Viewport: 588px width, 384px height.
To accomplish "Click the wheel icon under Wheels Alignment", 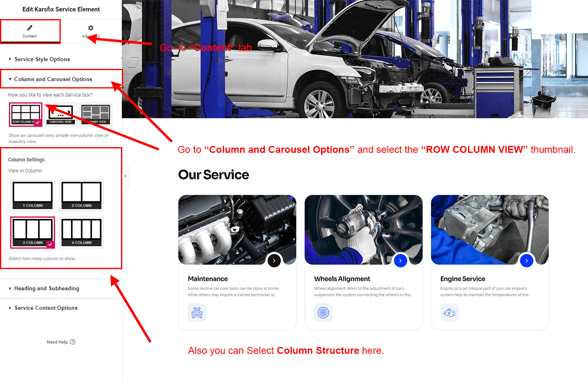I will 323,313.
